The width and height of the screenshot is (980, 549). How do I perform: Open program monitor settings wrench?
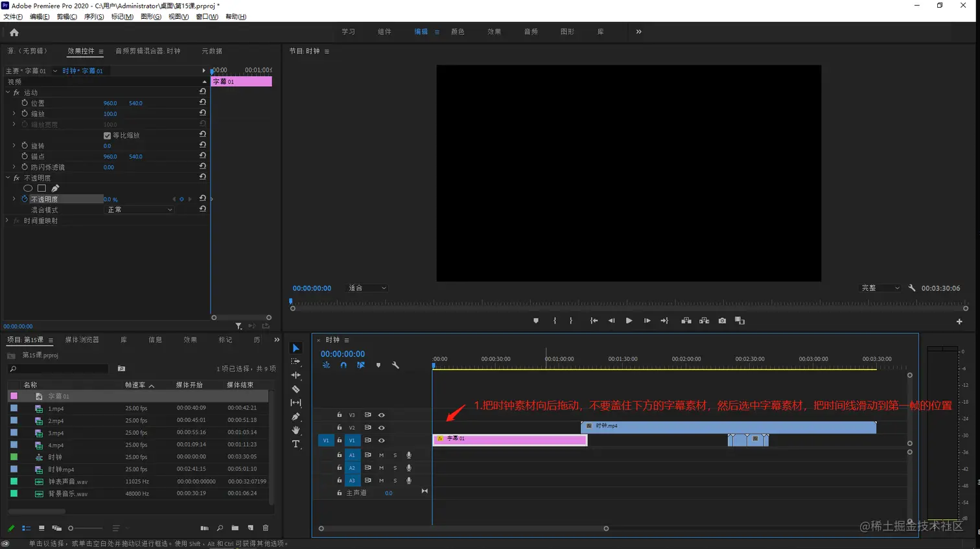tap(912, 288)
